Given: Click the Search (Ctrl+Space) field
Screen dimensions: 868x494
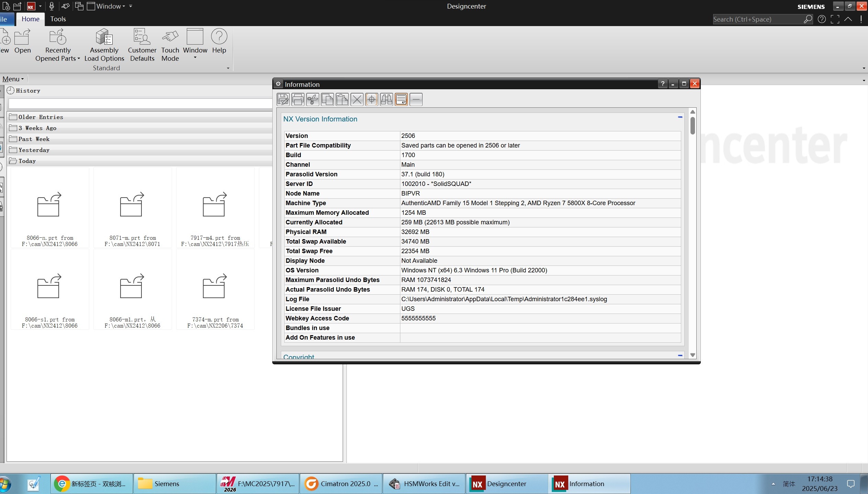Looking at the screenshot, I should pos(758,19).
